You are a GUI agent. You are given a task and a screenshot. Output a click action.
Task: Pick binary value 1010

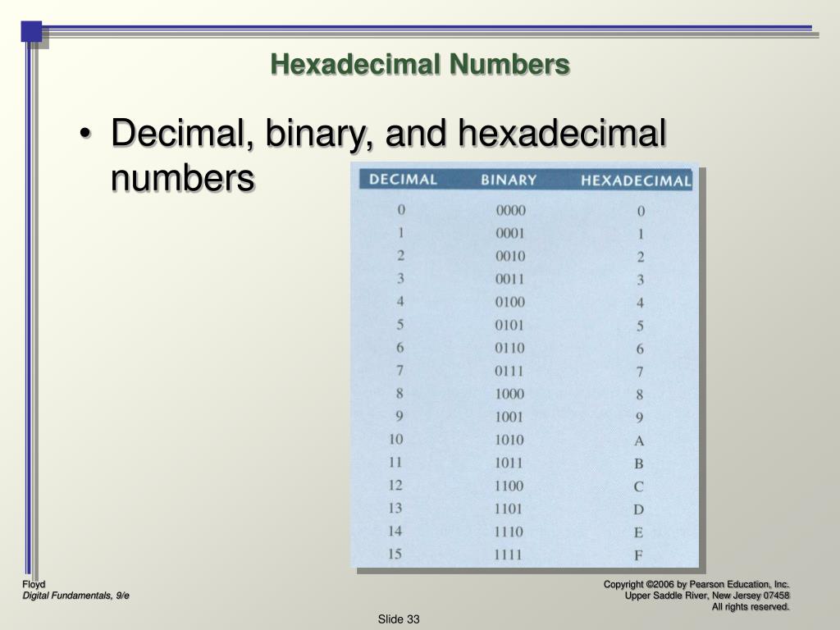click(x=509, y=441)
